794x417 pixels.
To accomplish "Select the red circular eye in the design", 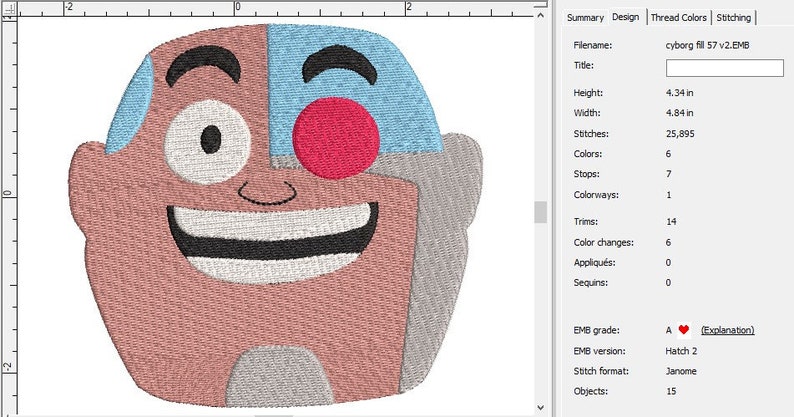I will click(336, 138).
